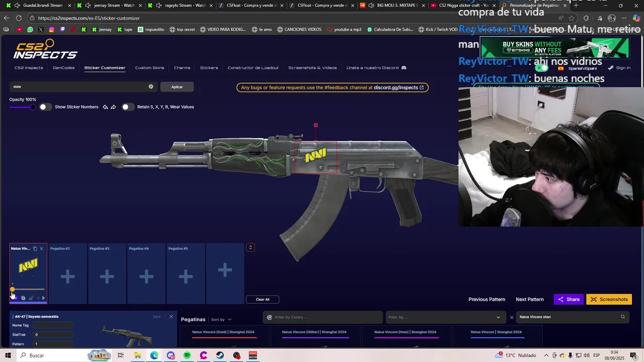Go to the Stickers tab

(x=209, y=68)
